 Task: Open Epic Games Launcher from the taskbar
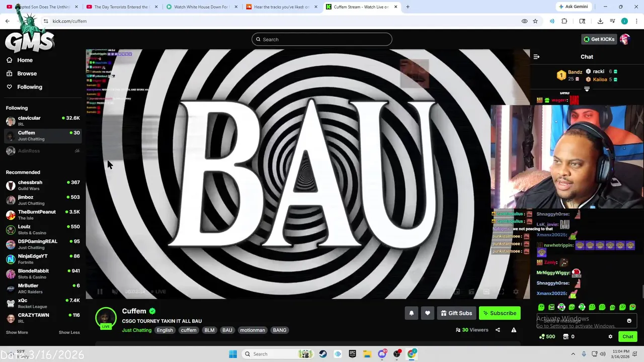pos(352,354)
